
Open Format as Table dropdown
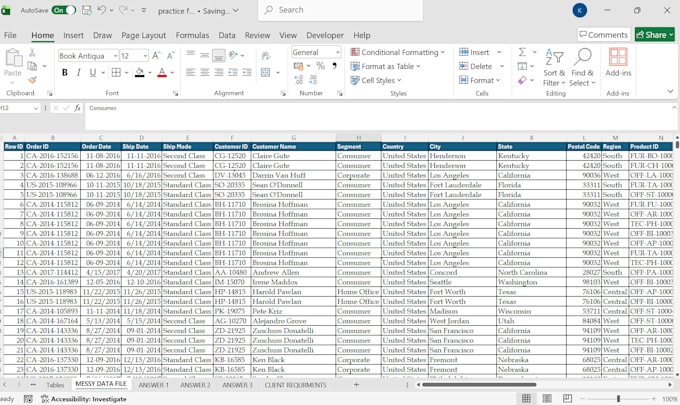click(x=386, y=66)
